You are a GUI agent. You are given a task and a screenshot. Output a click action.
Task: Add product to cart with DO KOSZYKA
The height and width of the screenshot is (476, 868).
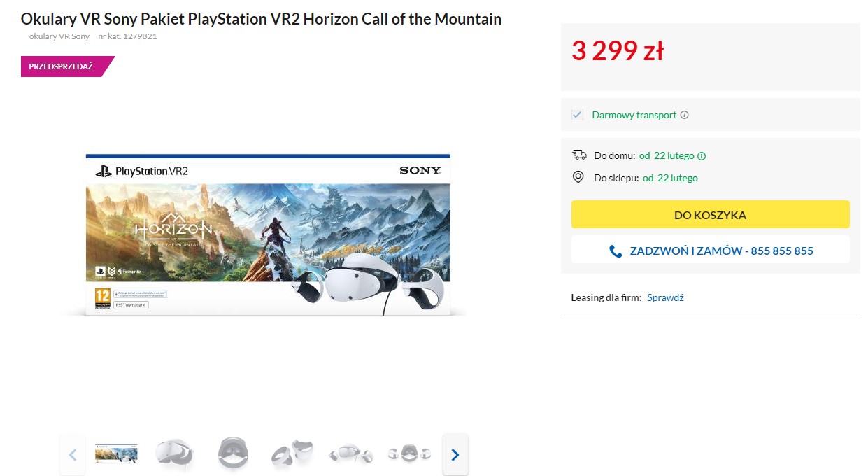tap(710, 215)
